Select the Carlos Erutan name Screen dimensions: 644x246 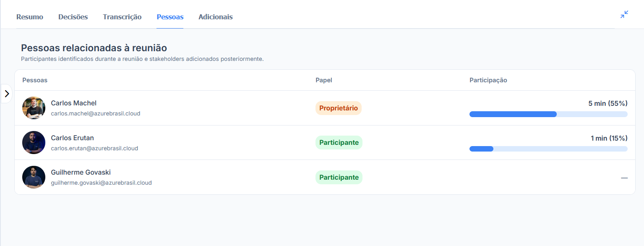(x=72, y=138)
